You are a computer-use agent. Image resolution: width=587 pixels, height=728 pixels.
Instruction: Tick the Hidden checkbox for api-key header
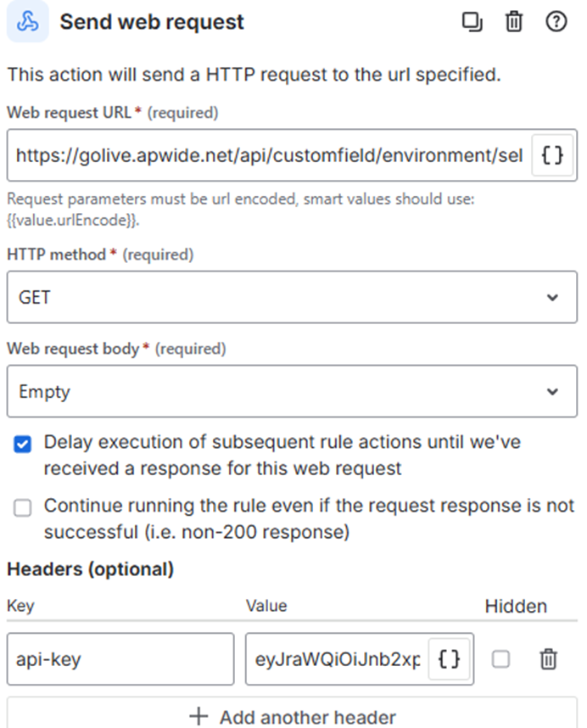point(501,658)
